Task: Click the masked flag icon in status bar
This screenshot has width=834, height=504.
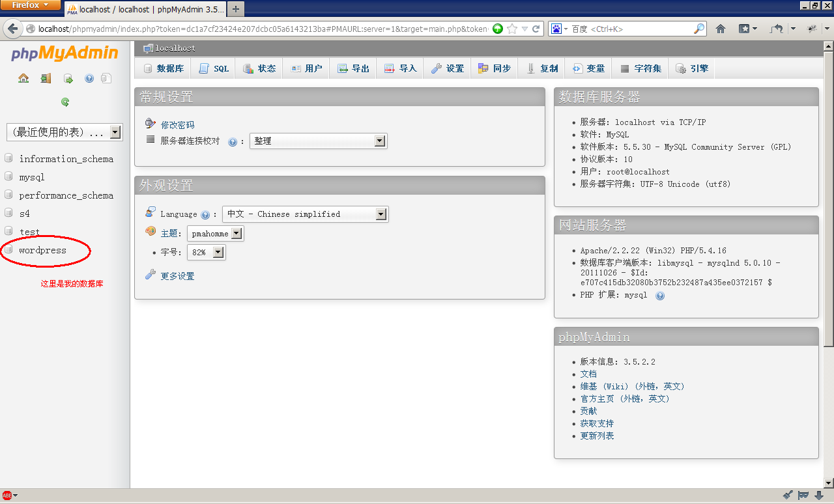Action: pyautogui.click(x=803, y=496)
